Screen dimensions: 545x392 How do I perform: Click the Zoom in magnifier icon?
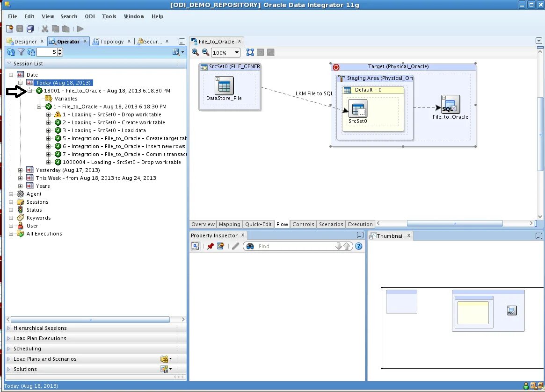(x=196, y=52)
